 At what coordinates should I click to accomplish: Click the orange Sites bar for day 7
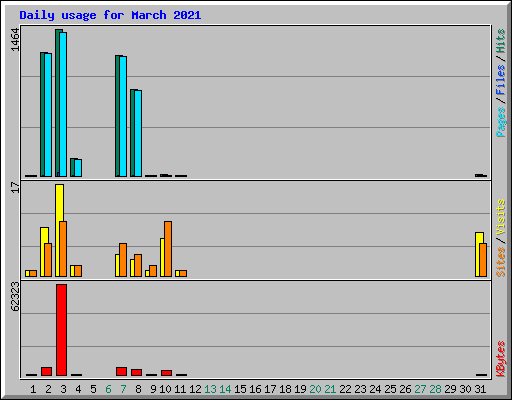tap(123, 260)
